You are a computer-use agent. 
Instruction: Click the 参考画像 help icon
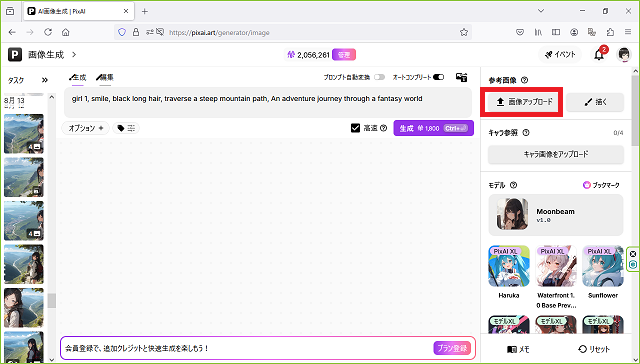point(524,80)
